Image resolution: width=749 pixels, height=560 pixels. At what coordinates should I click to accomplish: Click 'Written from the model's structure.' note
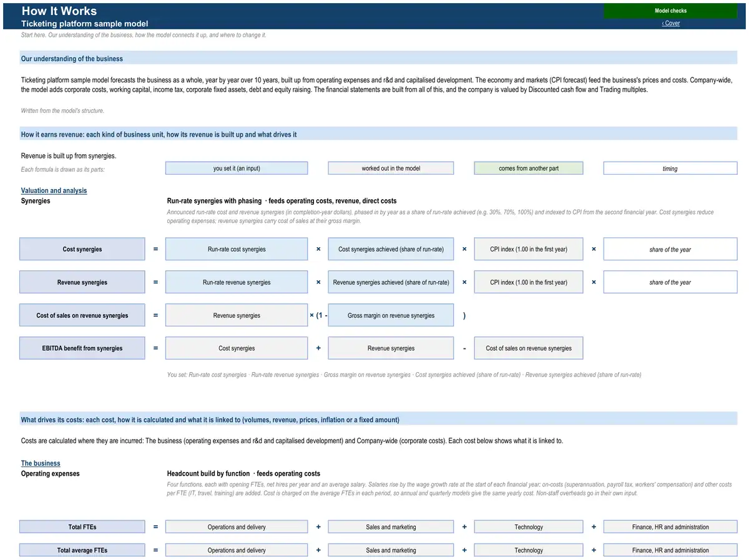tap(62, 111)
